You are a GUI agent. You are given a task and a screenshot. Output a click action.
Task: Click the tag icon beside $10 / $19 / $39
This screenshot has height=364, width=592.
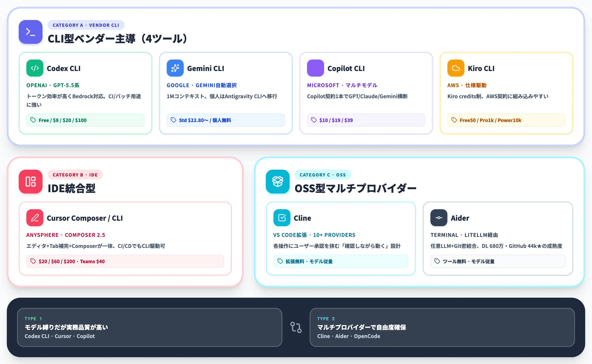coord(314,120)
